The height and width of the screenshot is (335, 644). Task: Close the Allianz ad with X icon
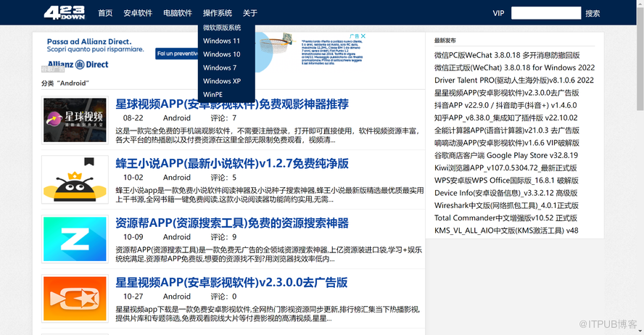point(363,36)
